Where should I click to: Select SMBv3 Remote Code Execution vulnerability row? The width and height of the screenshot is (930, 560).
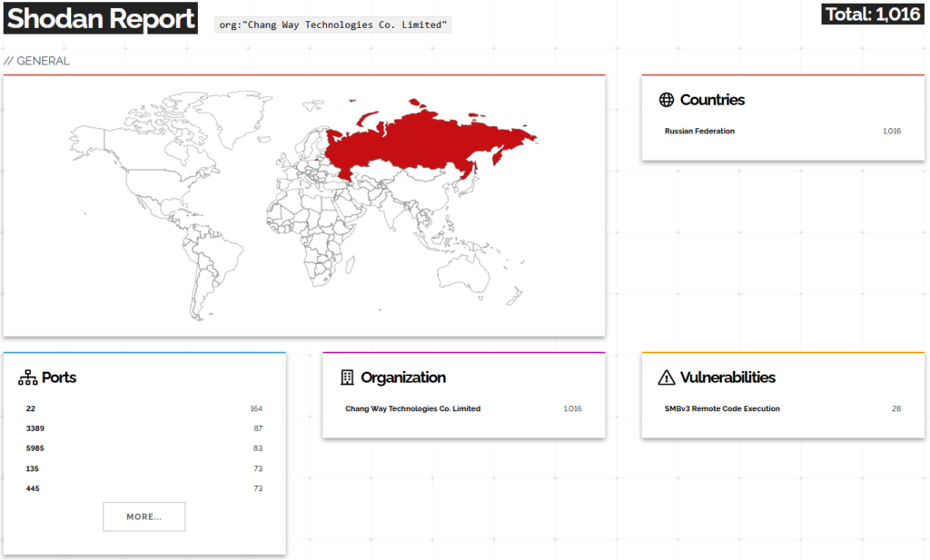point(783,408)
